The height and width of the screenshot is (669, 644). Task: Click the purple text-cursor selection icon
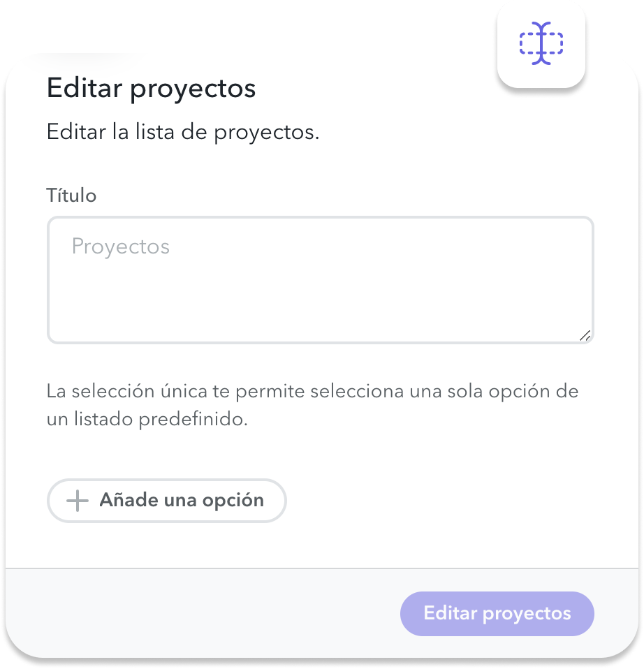point(541,43)
